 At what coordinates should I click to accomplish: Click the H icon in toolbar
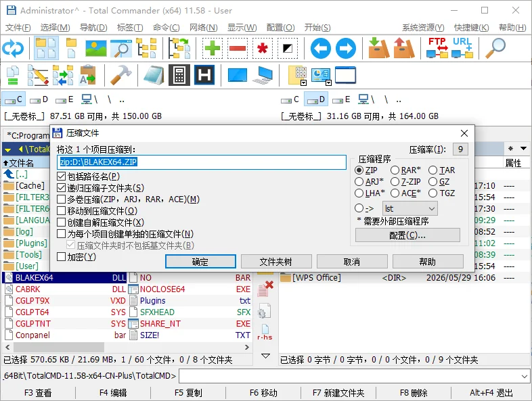204,75
